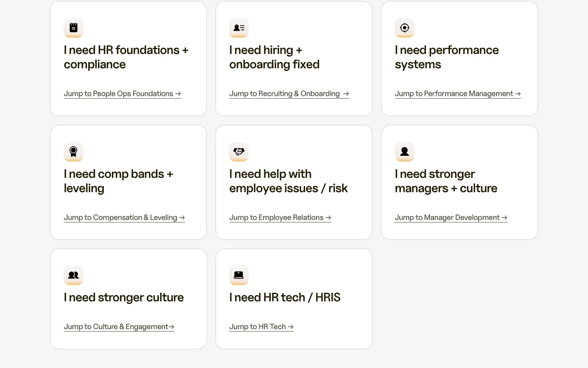This screenshot has width=588, height=368.
Task: Select 'I need hiring + onboarding fixed' heading
Action: [274, 57]
